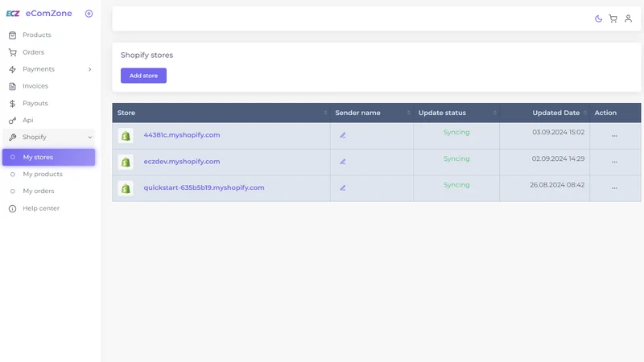
Task: Click the ECZ eComZone logo
Action: click(39, 14)
